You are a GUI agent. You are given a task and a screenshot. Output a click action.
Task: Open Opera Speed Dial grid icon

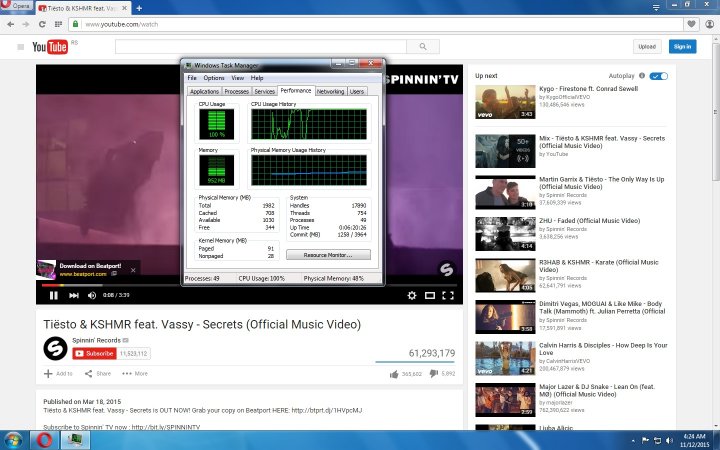(x=58, y=24)
